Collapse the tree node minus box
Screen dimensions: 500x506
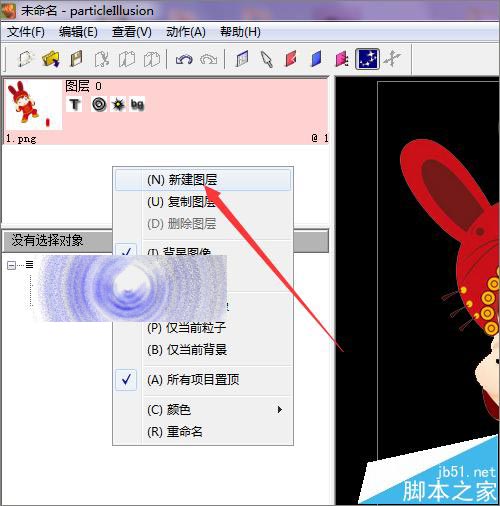point(11,265)
